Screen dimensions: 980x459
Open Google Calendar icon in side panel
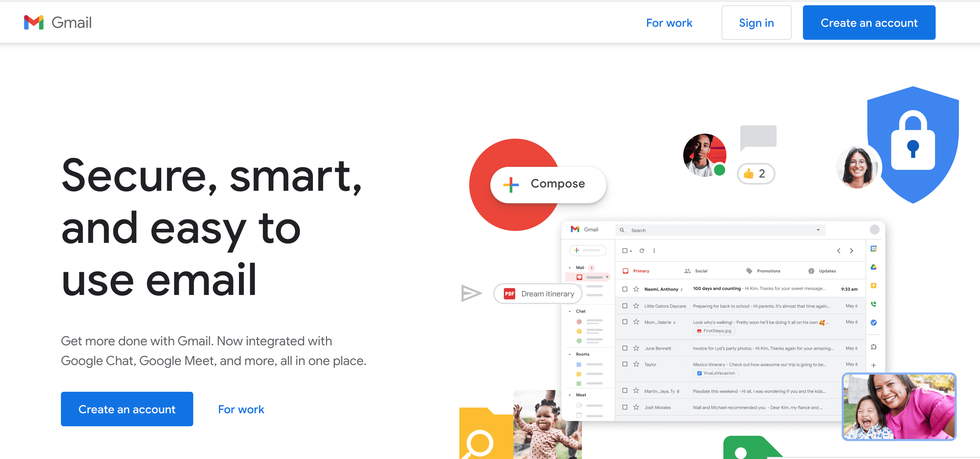(873, 249)
